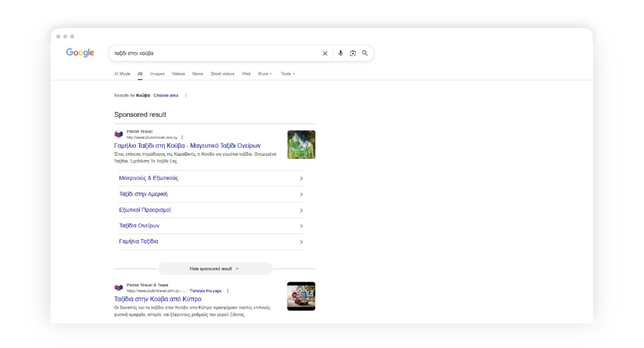Switch to the AI Mode tab
644x348 pixels.
(122, 74)
